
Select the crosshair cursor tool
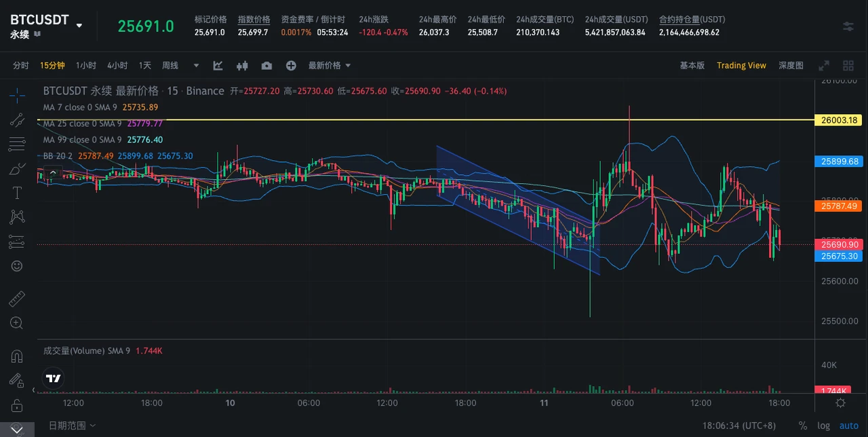17,94
